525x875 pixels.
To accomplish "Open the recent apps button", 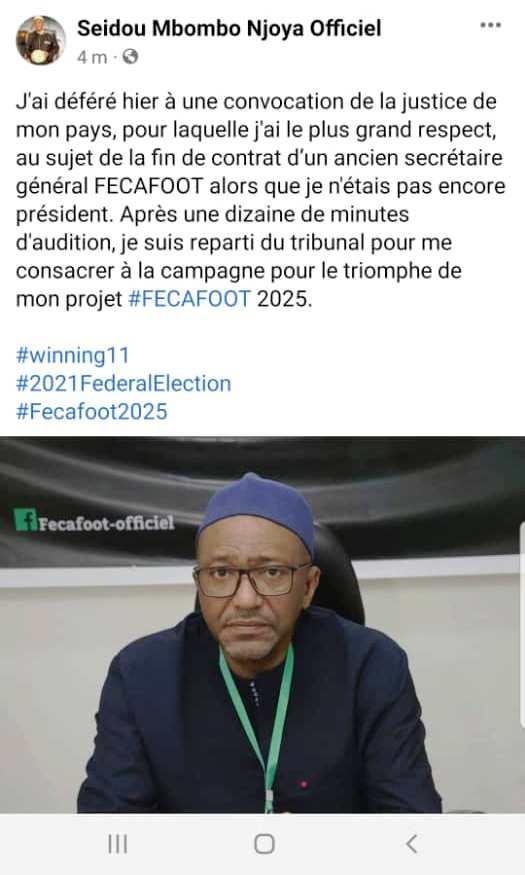I will pos(117,844).
